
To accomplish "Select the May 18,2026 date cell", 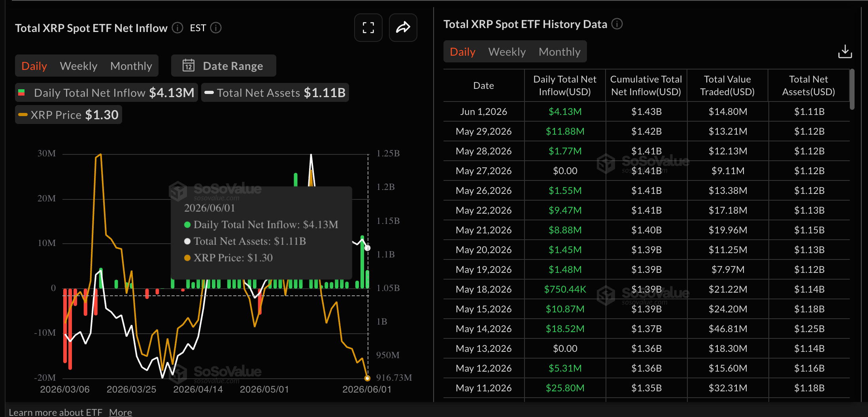I will pyautogui.click(x=484, y=289).
